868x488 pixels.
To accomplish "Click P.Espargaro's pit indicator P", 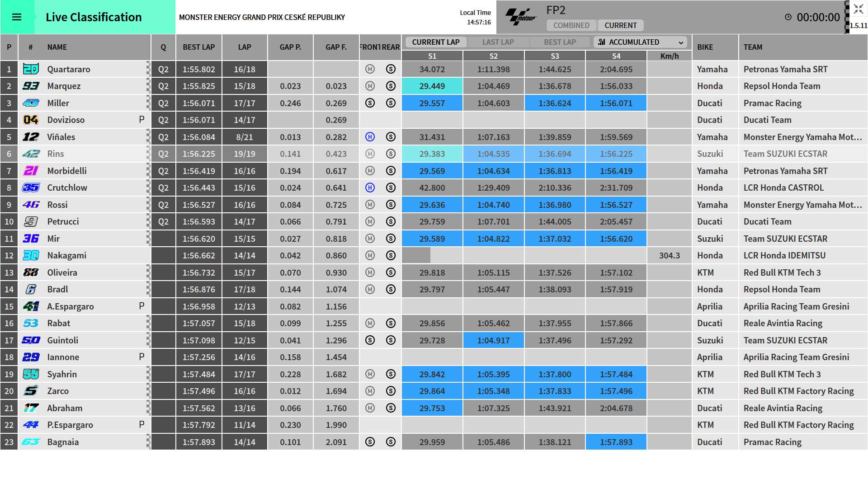I will pos(142,424).
